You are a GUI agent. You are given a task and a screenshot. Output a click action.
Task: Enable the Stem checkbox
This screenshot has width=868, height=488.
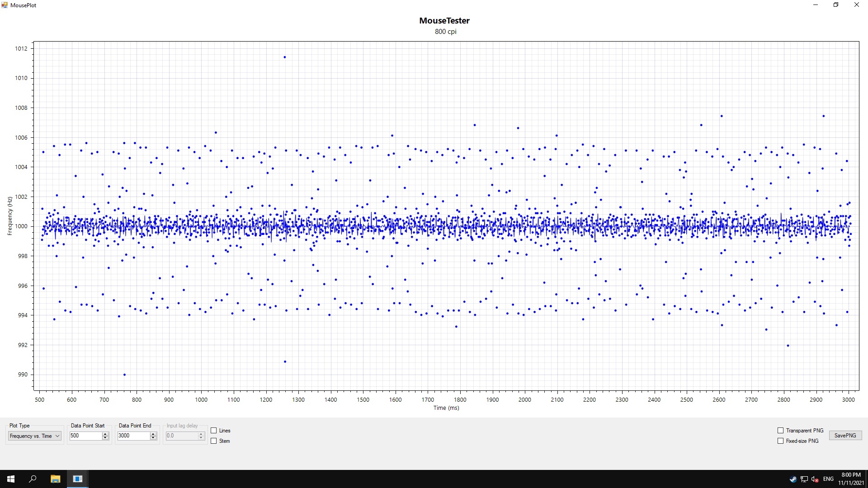214,441
